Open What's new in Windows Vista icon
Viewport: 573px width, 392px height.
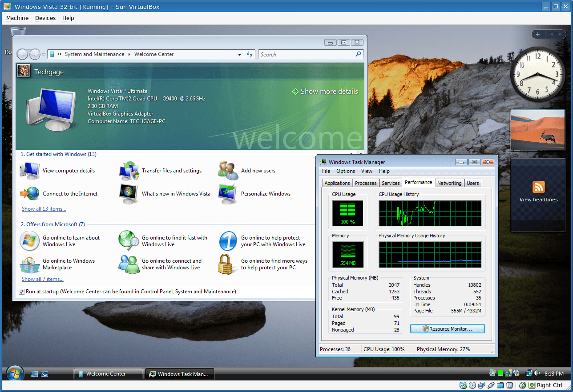coord(129,194)
